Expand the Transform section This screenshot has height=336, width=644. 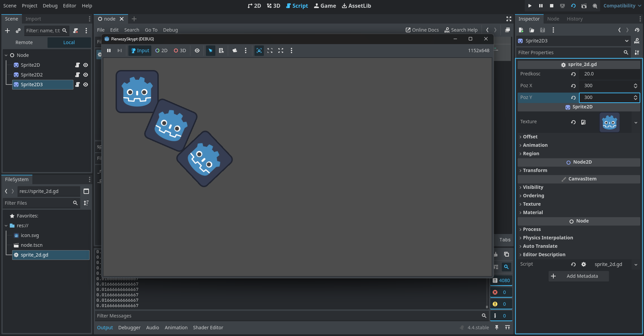pyautogui.click(x=535, y=170)
